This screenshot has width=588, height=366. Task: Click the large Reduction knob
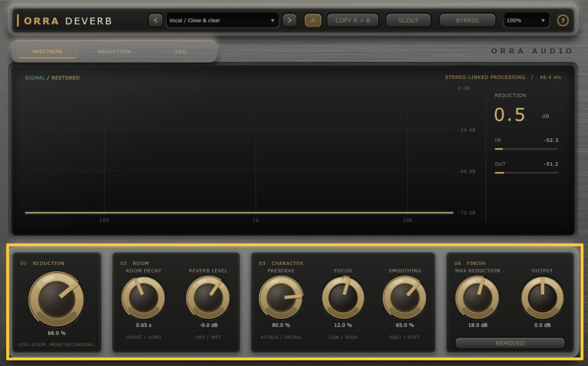56,299
